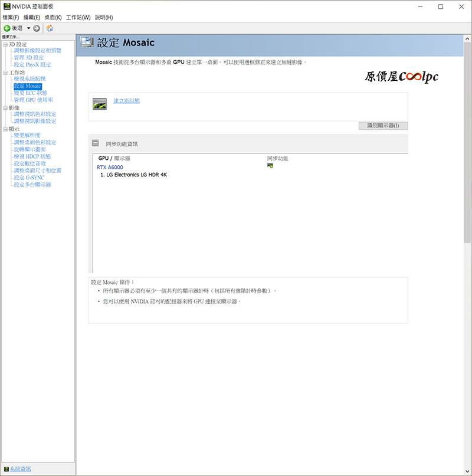Viewport: 472px width, 476px height.
Task: Open the 工作站(W) menu
Action: (x=78, y=17)
